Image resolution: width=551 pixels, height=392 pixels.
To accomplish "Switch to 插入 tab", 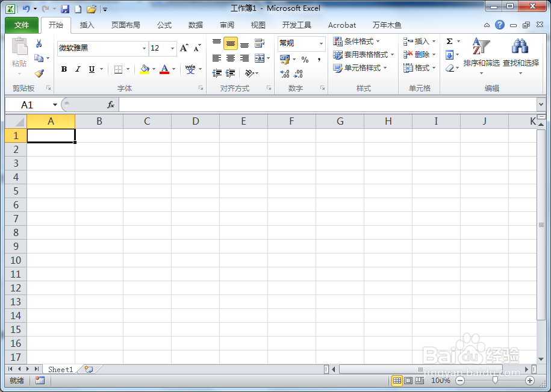I will pyautogui.click(x=87, y=25).
